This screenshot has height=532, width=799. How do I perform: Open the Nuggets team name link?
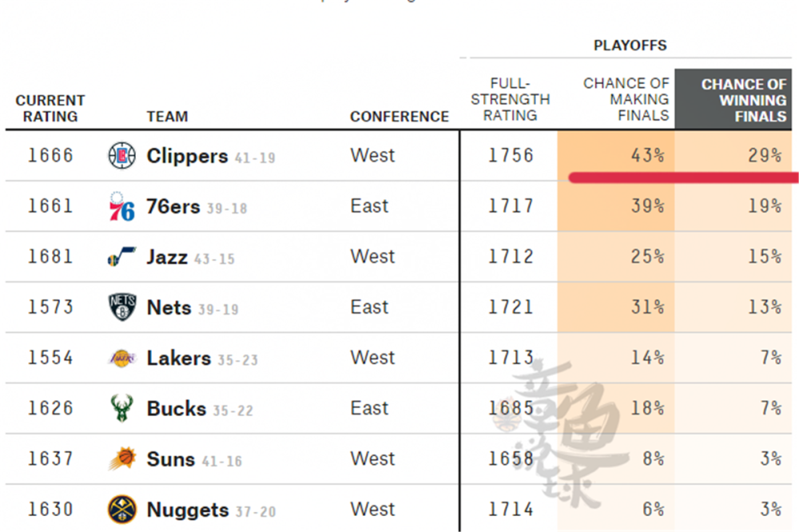pos(187,510)
